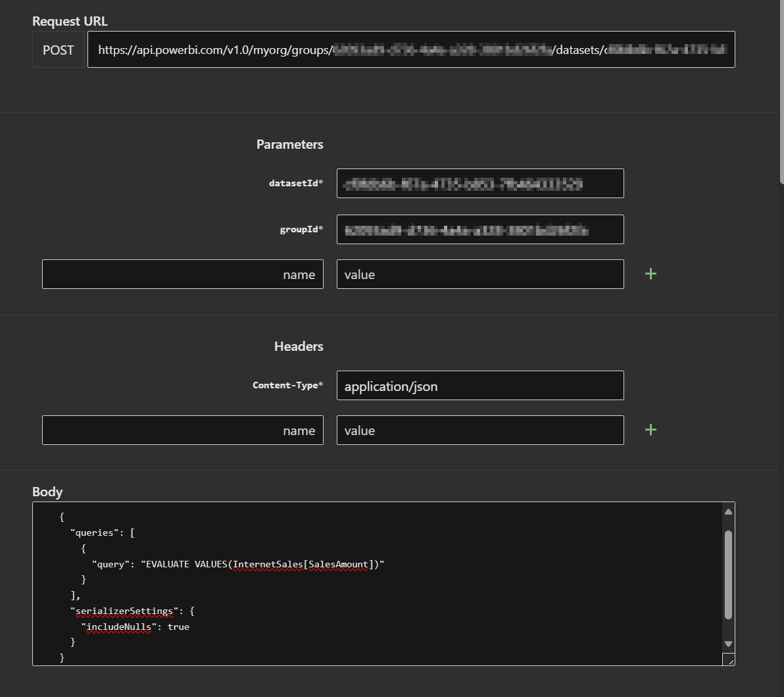The width and height of the screenshot is (784, 697).
Task: Click the Content-Type value showing application/json
Action: [479, 385]
